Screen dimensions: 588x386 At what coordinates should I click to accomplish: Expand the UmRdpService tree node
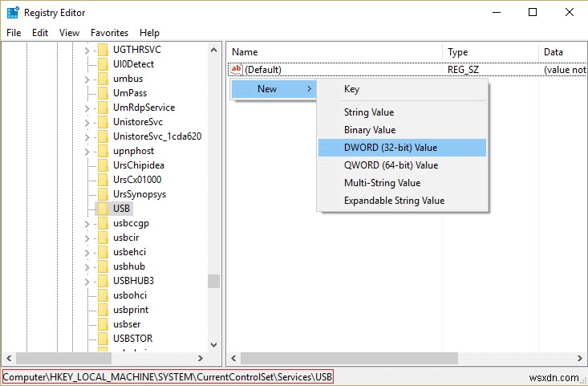coord(87,108)
